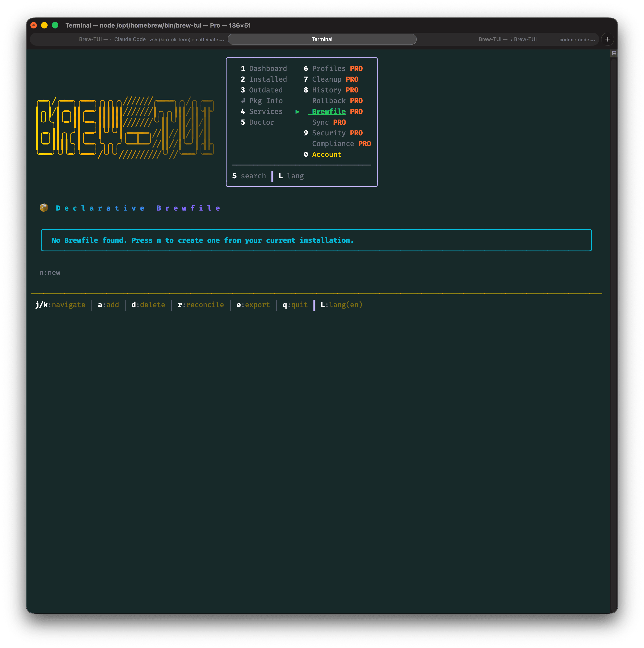Screen dimensions: 644x648
Task: Click the a:add footer hint
Action: (108, 305)
